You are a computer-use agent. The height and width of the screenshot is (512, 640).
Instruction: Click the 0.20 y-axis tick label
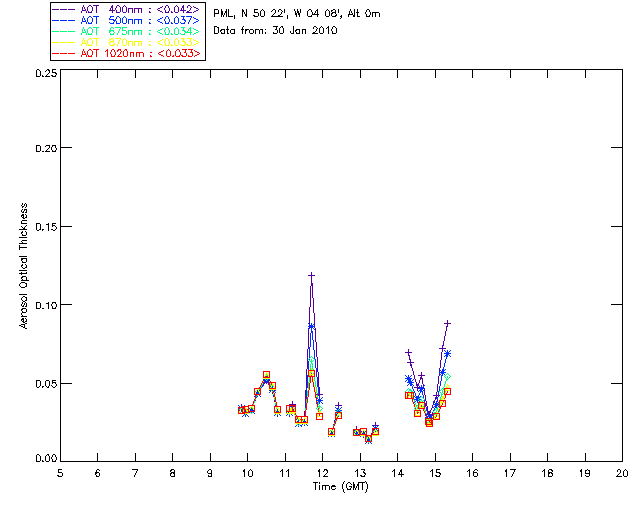46,148
